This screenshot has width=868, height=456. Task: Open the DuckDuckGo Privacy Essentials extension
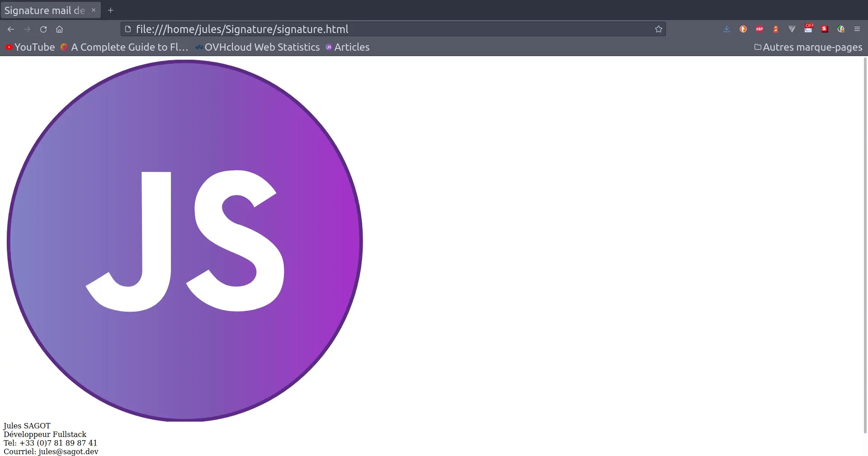click(743, 29)
